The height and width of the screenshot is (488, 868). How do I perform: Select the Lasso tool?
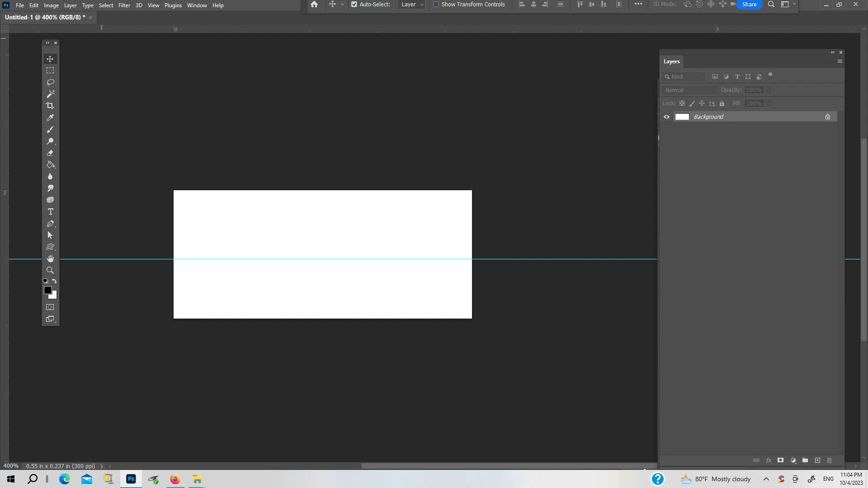50,82
